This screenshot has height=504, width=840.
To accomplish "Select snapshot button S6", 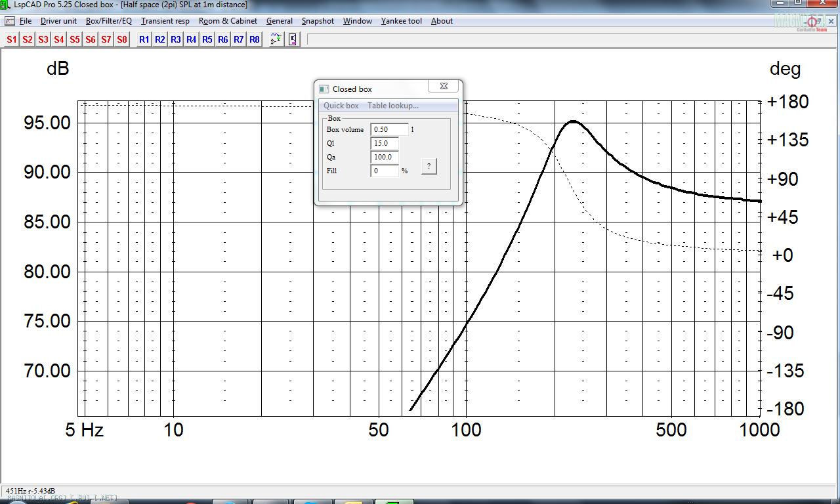I will pos(91,39).
